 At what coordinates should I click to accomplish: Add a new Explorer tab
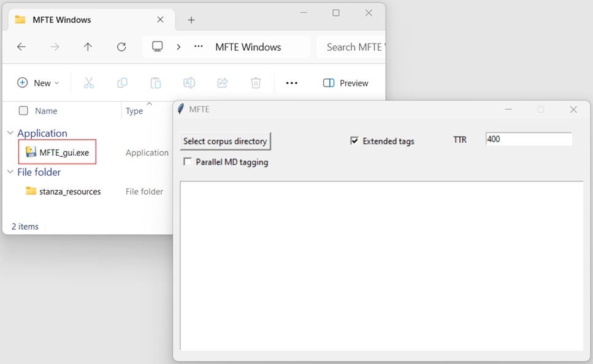[x=191, y=20]
